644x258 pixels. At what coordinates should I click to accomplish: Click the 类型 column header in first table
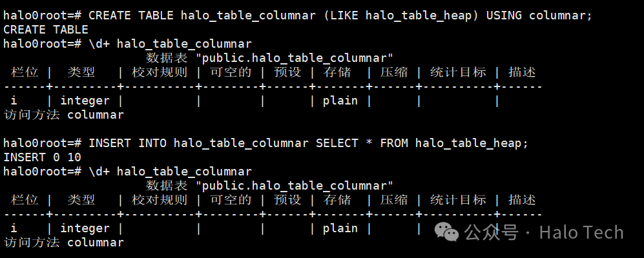point(81,72)
